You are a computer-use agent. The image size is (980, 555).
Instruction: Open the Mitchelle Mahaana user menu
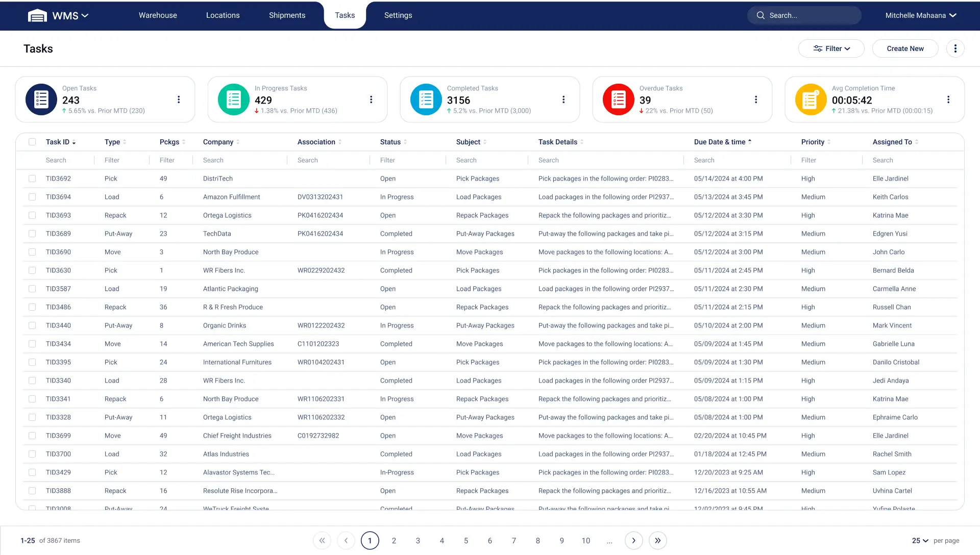point(920,15)
